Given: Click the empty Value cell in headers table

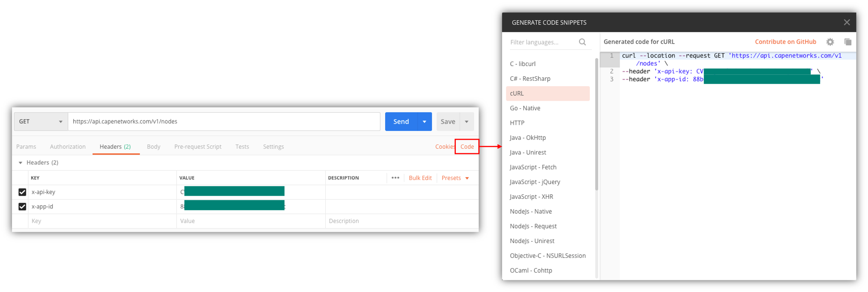Looking at the screenshot, I should click(x=251, y=221).
